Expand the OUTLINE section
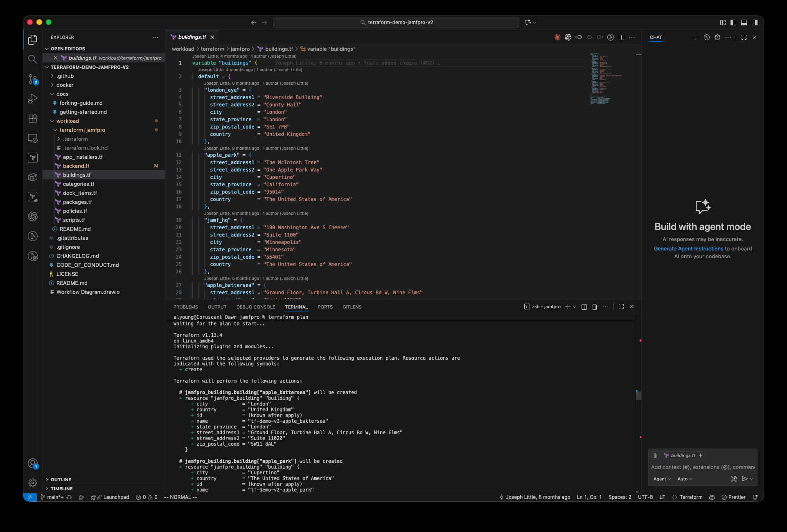 pos(61,480)
